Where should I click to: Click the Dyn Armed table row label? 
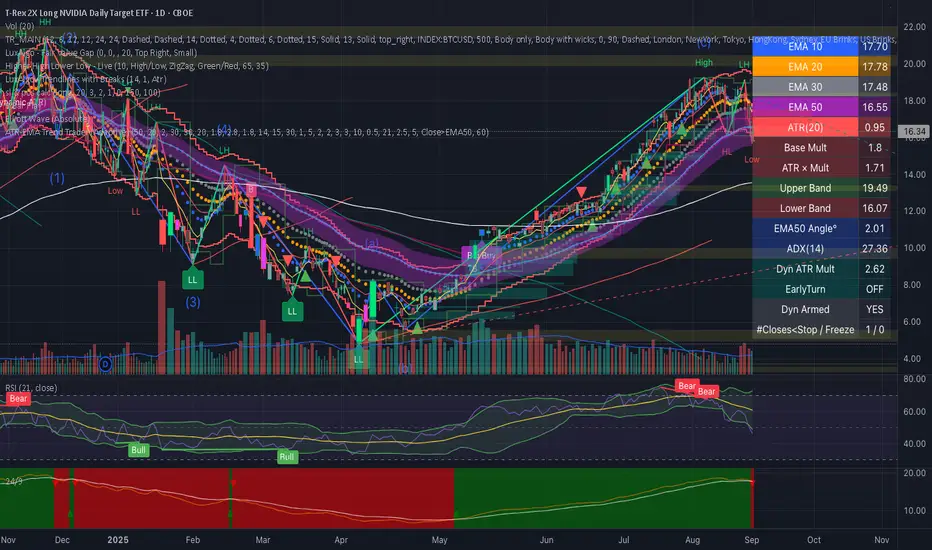coord(805,309)
